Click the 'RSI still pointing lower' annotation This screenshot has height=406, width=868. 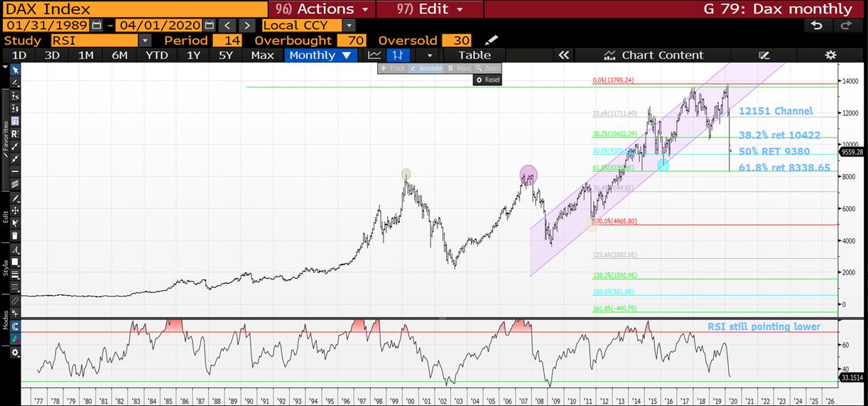click(764, 327)
